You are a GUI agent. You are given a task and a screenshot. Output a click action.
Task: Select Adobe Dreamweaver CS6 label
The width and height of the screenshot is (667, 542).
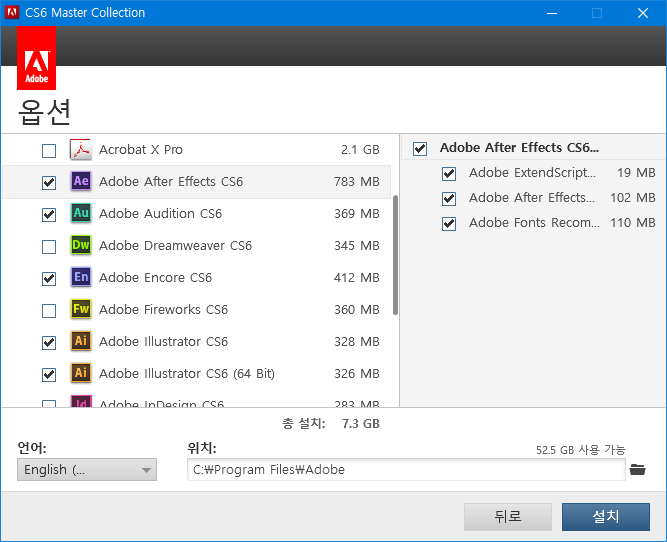click(x=175, y=245)
